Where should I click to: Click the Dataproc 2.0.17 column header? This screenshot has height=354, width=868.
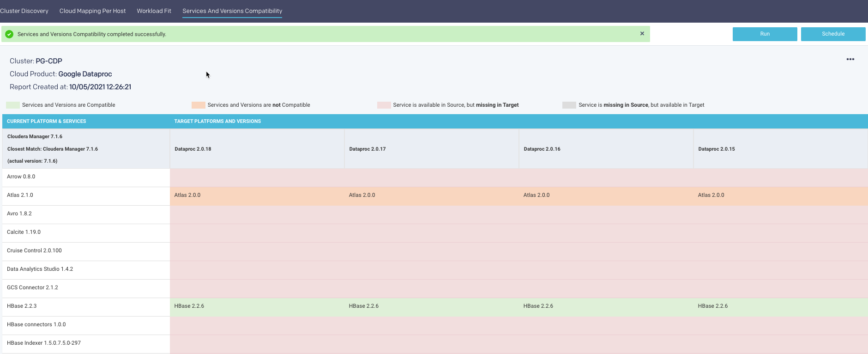[431, 149]
